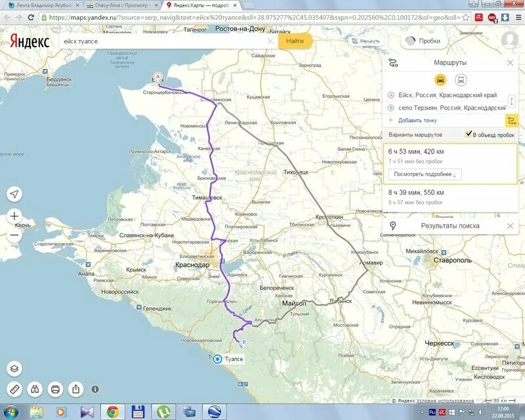The image size is (525, 420).
Task: Click the download extension arrow icon
Action: pos(505,18)
